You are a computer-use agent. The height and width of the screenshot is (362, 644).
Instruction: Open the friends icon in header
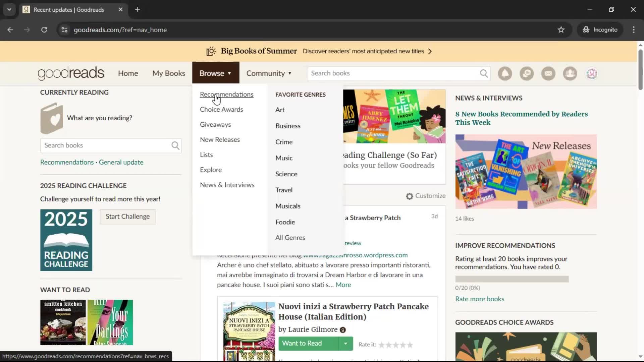(570, 73)
